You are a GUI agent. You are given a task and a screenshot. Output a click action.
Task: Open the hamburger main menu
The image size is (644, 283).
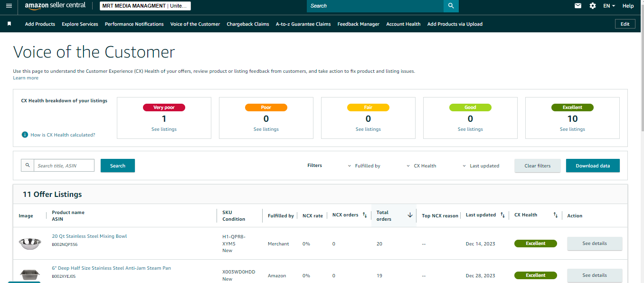tap(9, 6)
